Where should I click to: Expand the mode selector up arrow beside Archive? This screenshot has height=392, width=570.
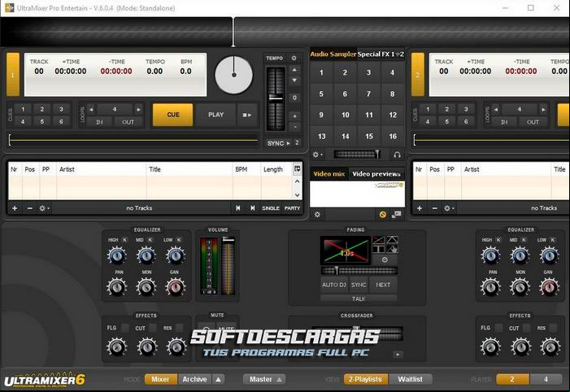coord(218,379)
